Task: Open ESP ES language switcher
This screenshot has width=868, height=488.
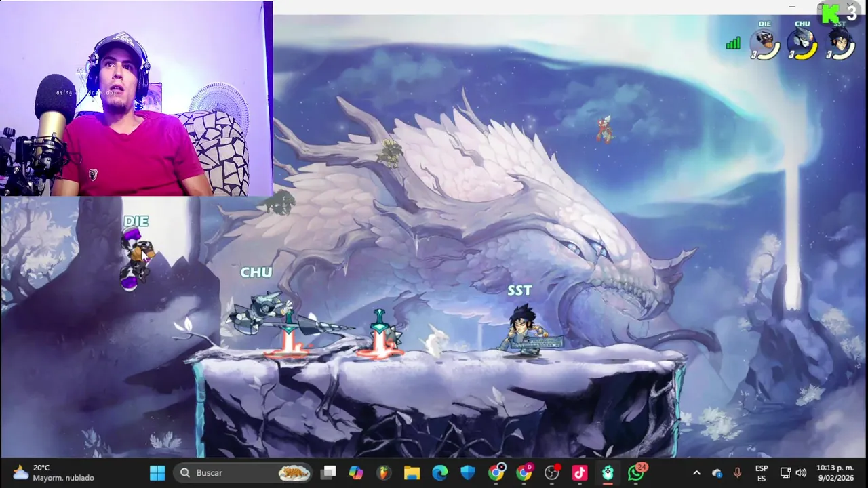Action: click(x=762, y=473)
